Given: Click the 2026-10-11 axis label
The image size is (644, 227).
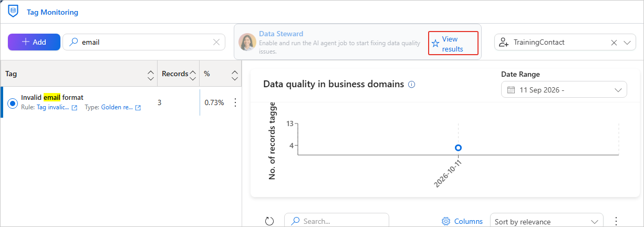Looking at the screenshot, I should pos(448,173).
